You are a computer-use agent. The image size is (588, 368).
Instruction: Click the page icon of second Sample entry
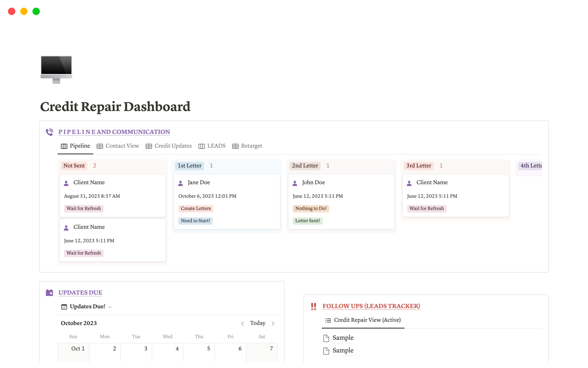pos(326,351)
